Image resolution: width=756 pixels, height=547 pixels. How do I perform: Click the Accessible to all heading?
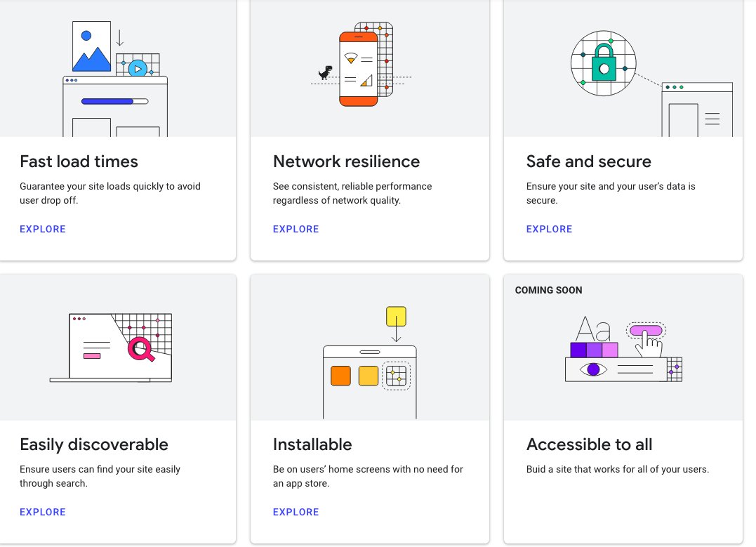(589, 444)
